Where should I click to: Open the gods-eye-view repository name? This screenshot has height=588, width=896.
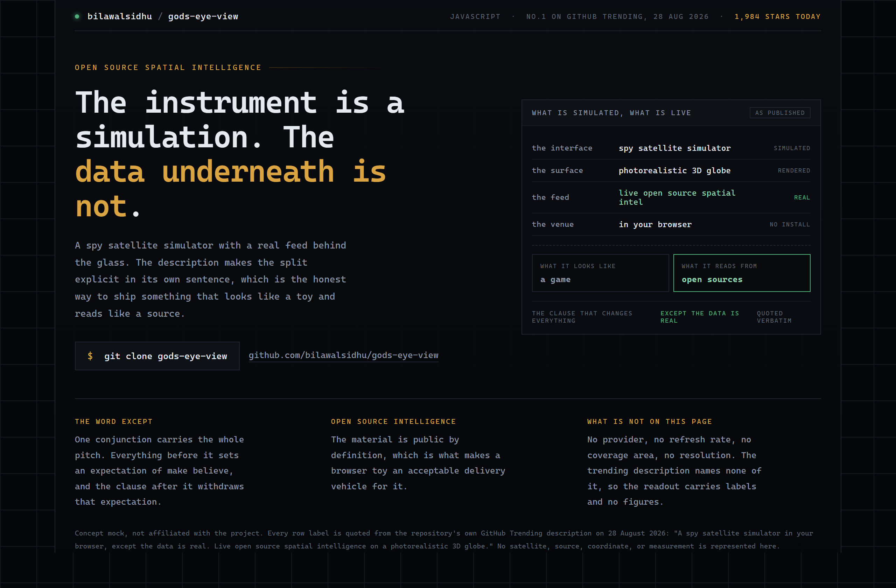click(x=203, y=16)
